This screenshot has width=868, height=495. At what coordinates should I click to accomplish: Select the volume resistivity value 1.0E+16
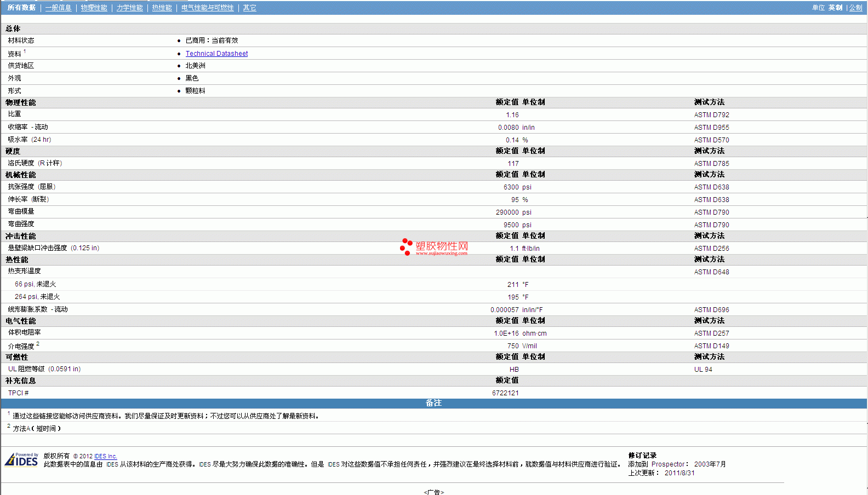[506, 333]
